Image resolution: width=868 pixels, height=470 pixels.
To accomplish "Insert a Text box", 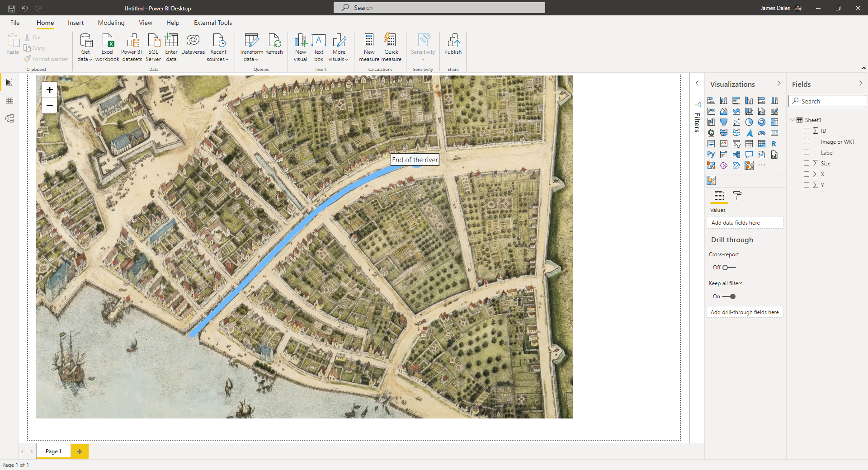I will (319, 47).
